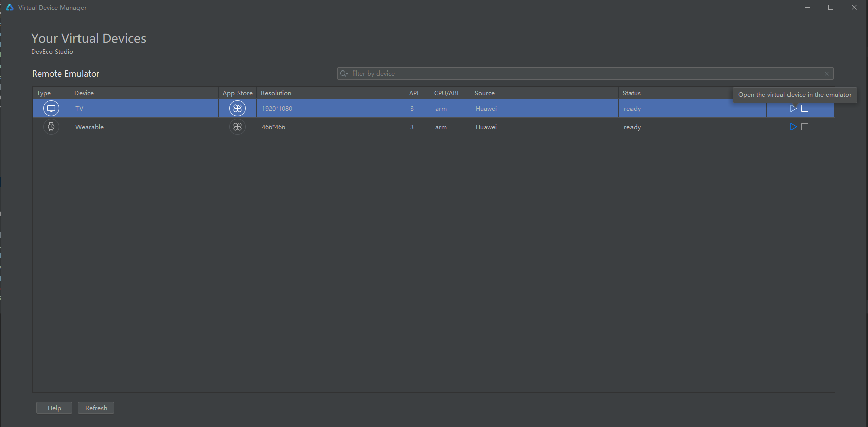Click arm CPU cell in Wearable row
The width and height of the screenshot is (868, 427).
click(450, 127)
